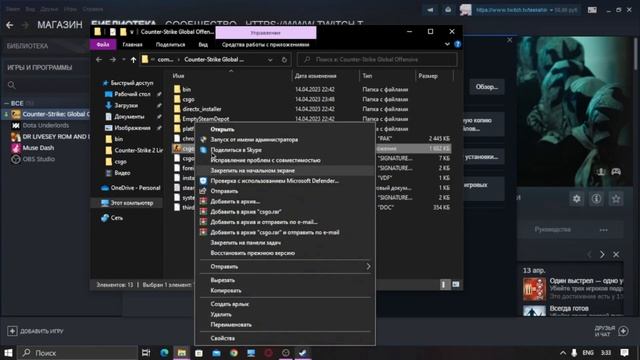Click Explorer forward arrow
The image size is (640, 360).
(113, 60)
